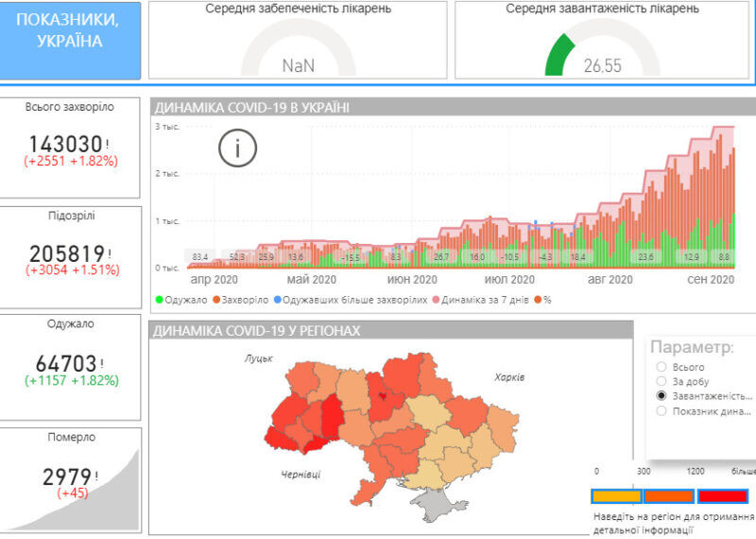Click the '(+1157 +1.82%)' recovered change text
This screenshot has height=539, width=756.
[x=72, y=380]
